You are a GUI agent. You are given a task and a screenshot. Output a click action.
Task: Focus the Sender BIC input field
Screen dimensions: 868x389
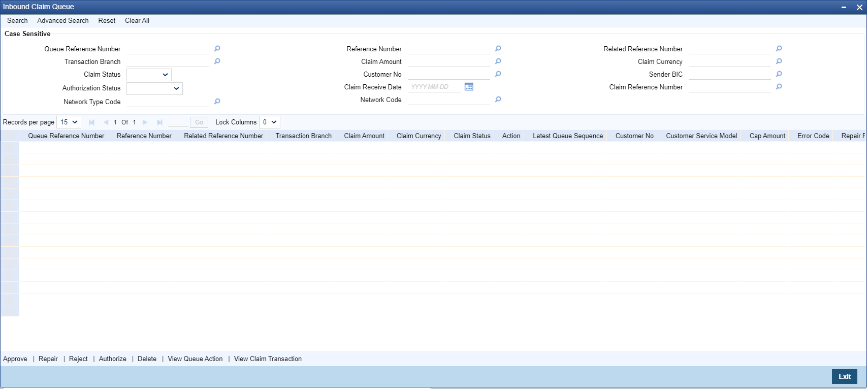pos(730,75)
